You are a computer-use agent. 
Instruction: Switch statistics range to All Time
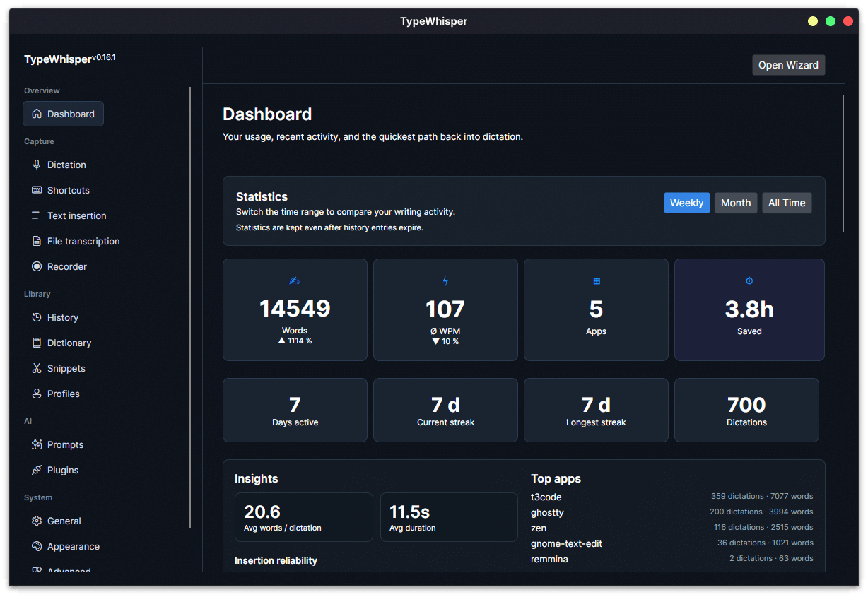(787, 203)
